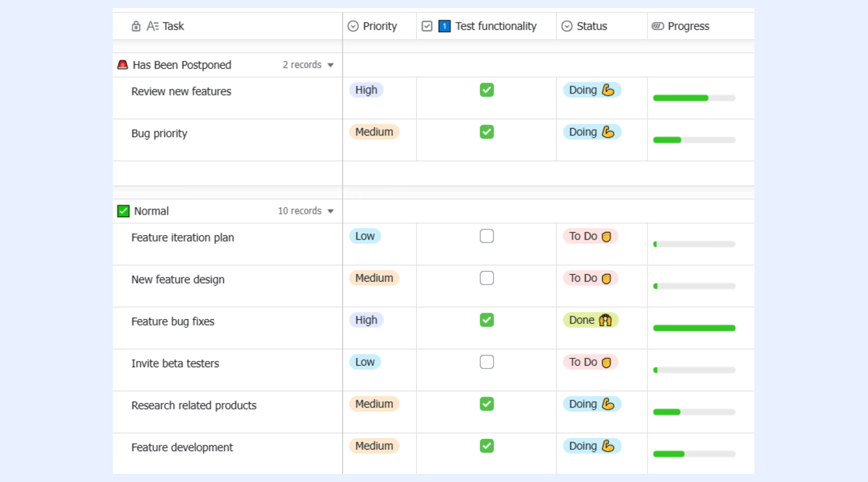
Task: Uncheck Test functionality for Review new features
Action: (487, 90)
